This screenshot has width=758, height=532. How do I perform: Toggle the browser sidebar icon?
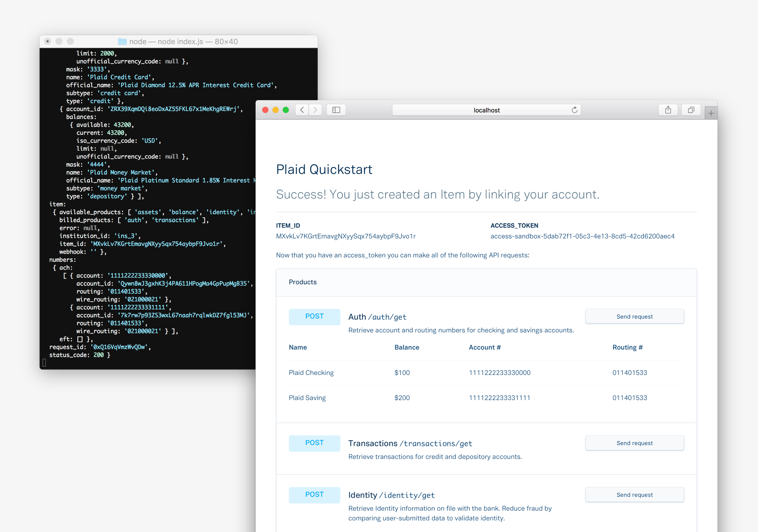tap(336, 110)
